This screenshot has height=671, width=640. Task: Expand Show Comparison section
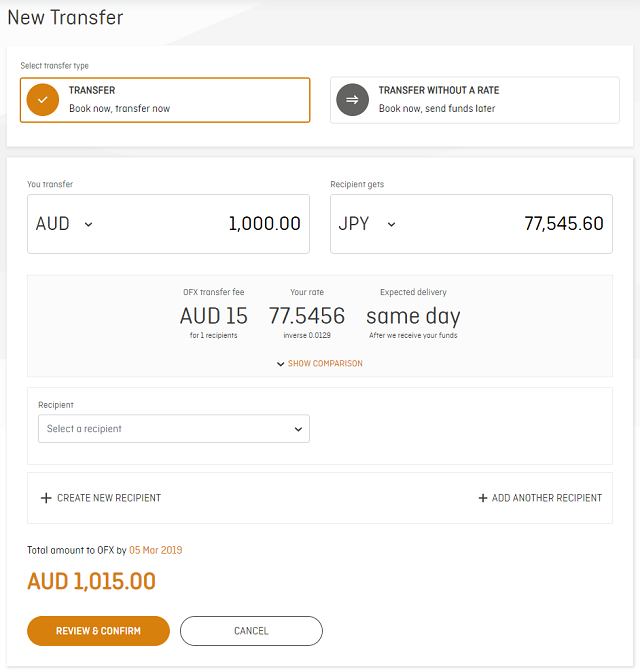click(320, 364)
